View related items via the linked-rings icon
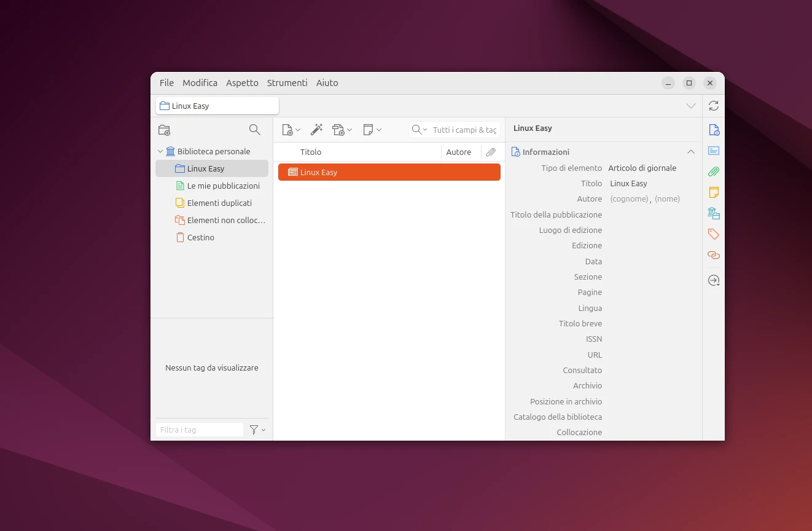 point(713,255)
